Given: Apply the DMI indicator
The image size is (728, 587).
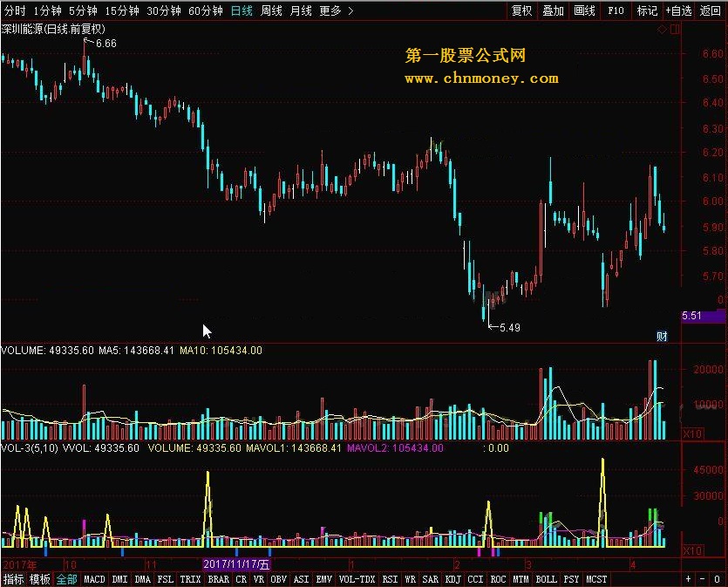Looking at the screenshot, I should 119,579.
